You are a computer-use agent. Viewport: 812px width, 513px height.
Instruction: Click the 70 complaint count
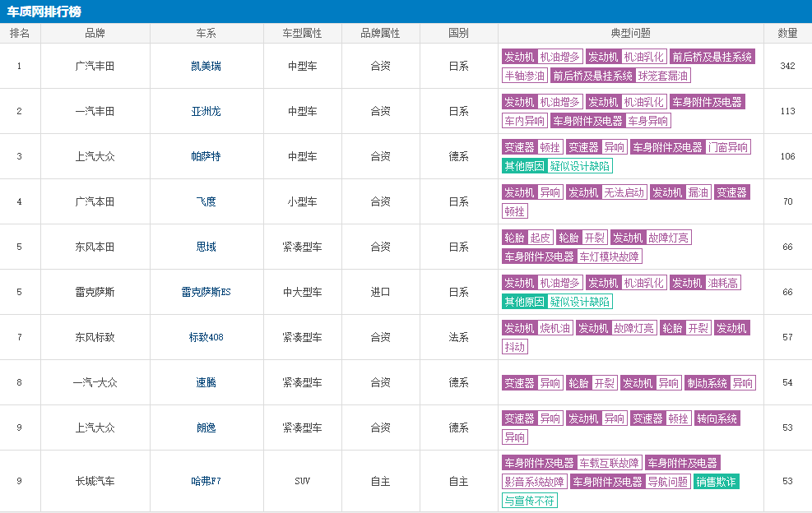click(x=787, y=201)
